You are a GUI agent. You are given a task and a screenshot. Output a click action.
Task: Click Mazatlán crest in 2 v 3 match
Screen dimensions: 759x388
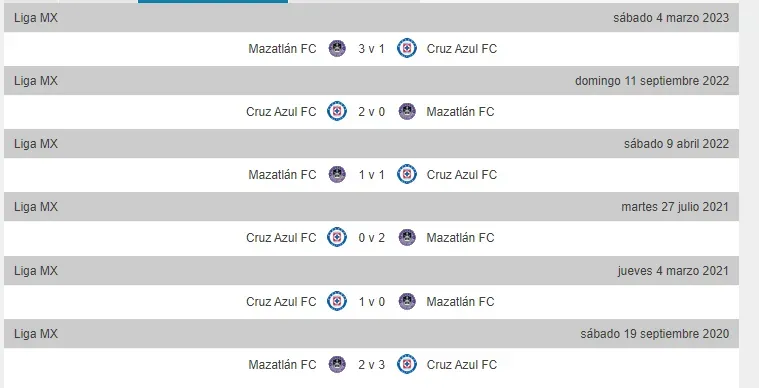[337, 364]
